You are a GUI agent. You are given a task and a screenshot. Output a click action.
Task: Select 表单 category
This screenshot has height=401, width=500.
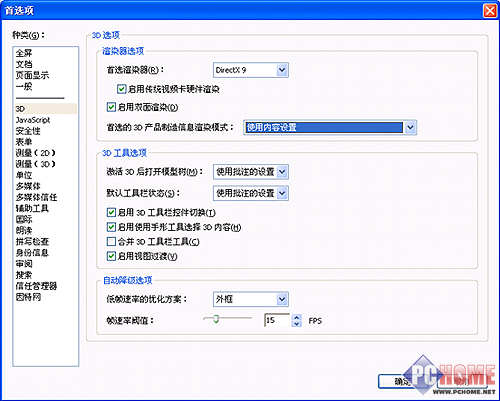click(x=24, y=142)
